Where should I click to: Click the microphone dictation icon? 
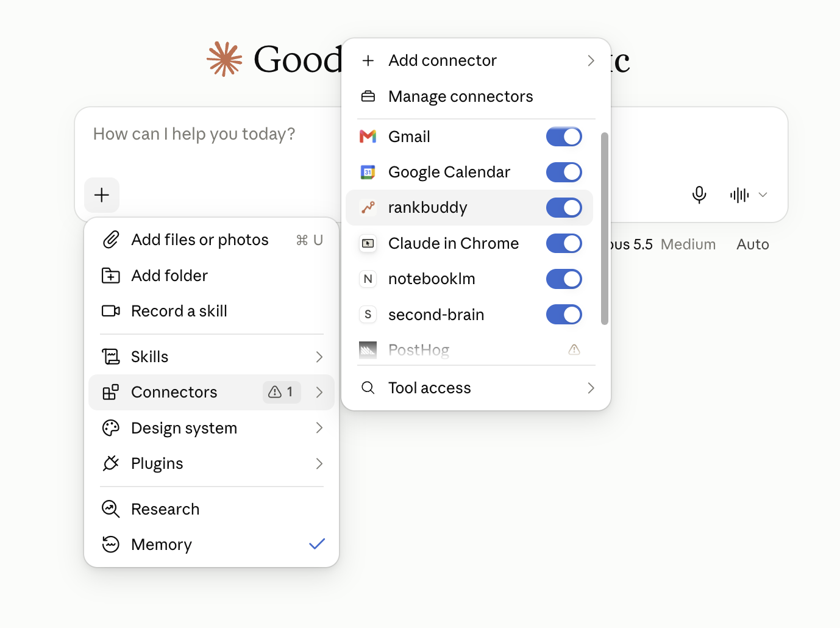pyautogui.click(x=699, y=194)
